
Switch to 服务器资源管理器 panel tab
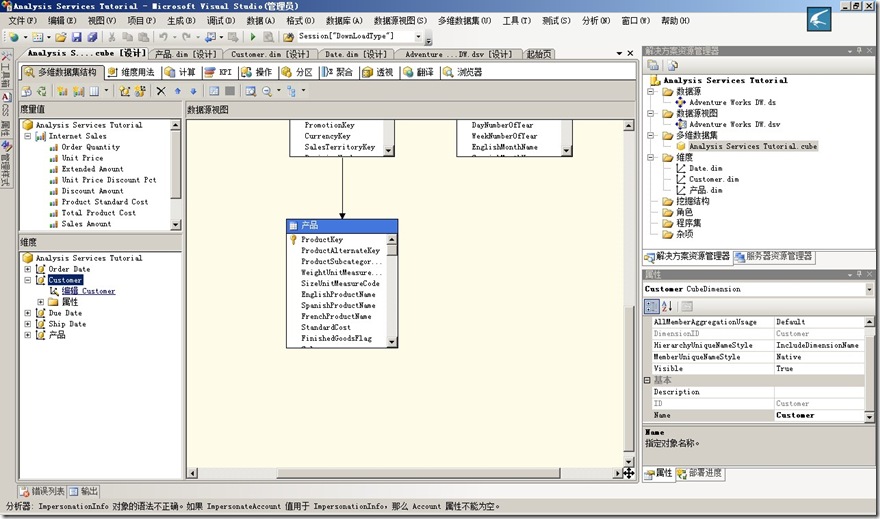click(x=773, y=256)
